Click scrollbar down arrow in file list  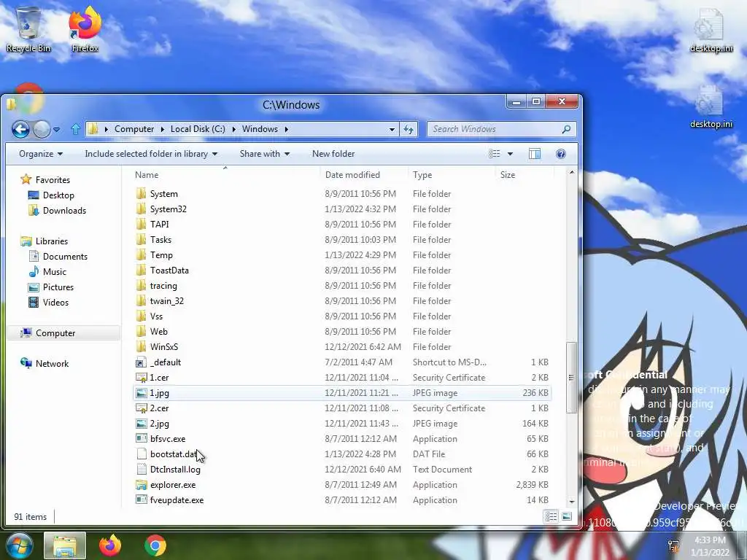click(x=572, y=502)
